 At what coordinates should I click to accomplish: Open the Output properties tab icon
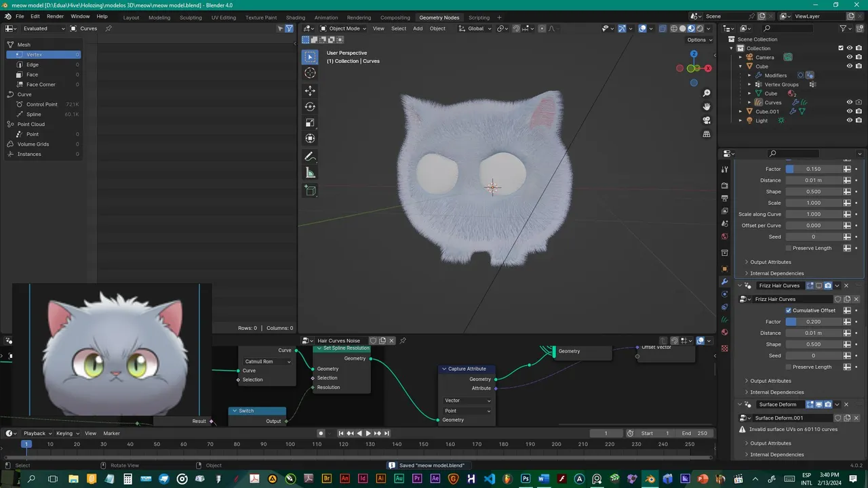(x=725, y=198)
